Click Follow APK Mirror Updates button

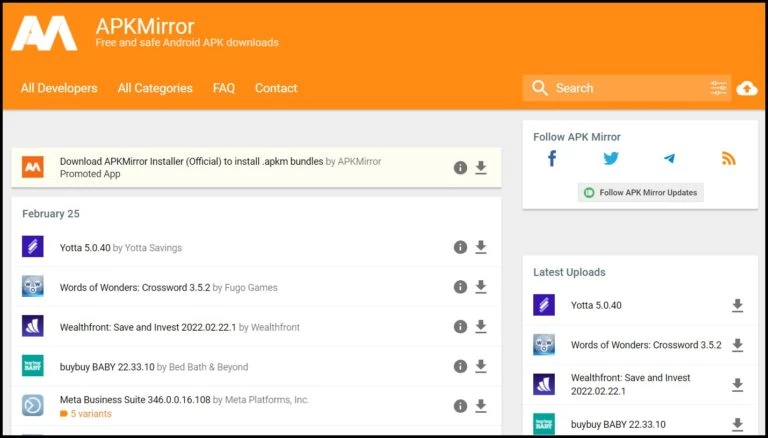coord(641,193)
